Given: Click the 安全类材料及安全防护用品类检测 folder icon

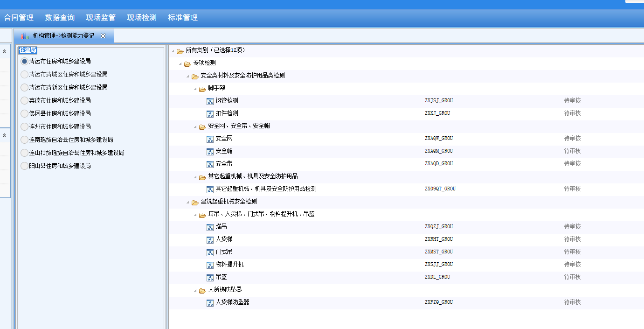Looking at the screenshot, I should tap(195, 76).
